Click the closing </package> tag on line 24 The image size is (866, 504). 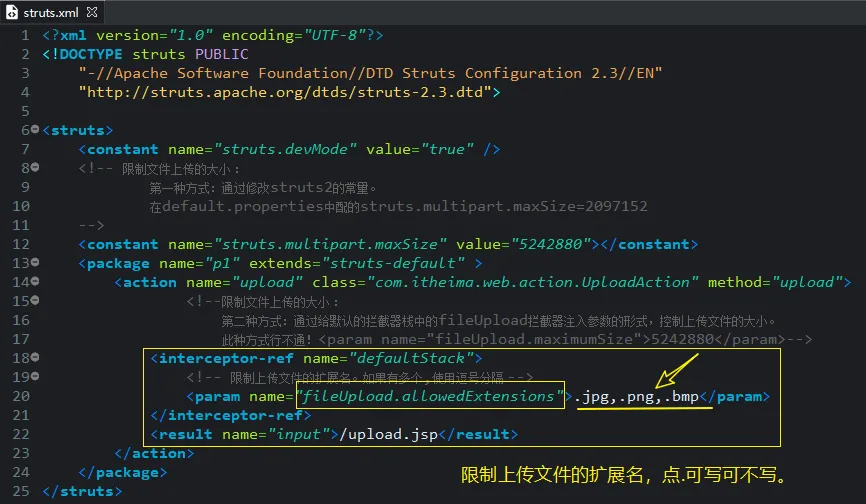tap(123, 473)
